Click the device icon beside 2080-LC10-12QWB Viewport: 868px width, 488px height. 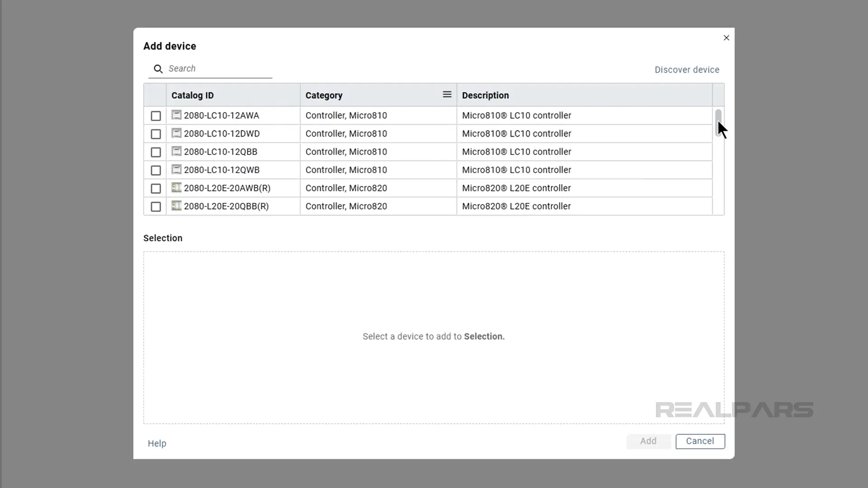tap(176, 169)
